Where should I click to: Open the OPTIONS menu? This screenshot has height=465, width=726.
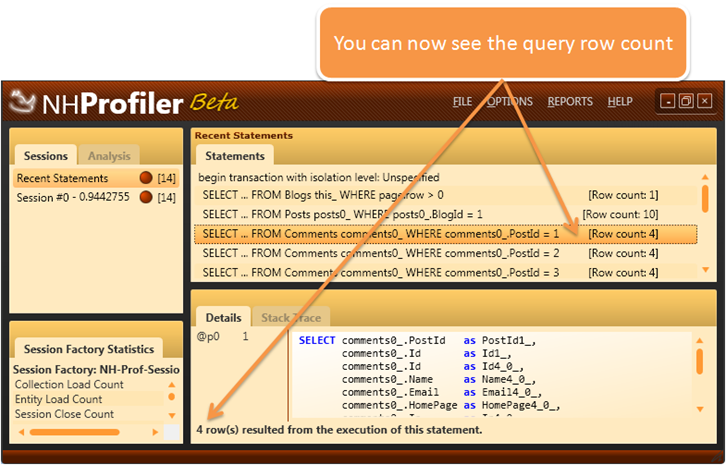[509, 101]
